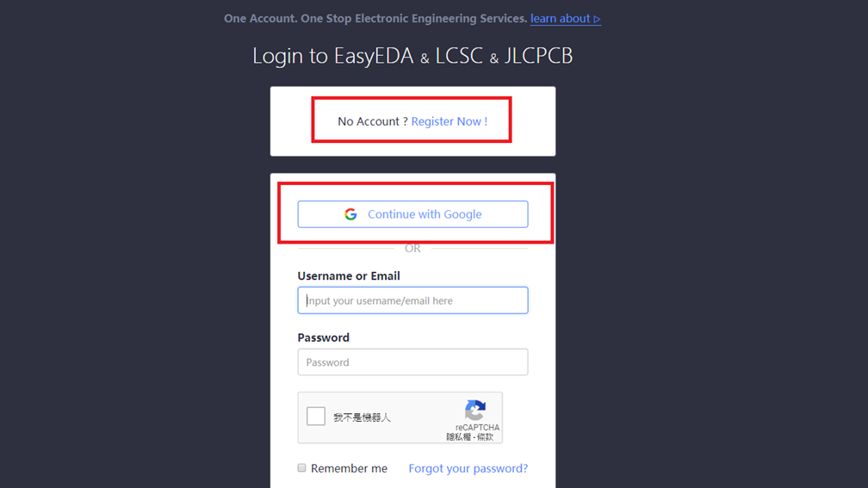Click the triangle arrow after learn about
868x488 pixels.
tap(597, 19)
